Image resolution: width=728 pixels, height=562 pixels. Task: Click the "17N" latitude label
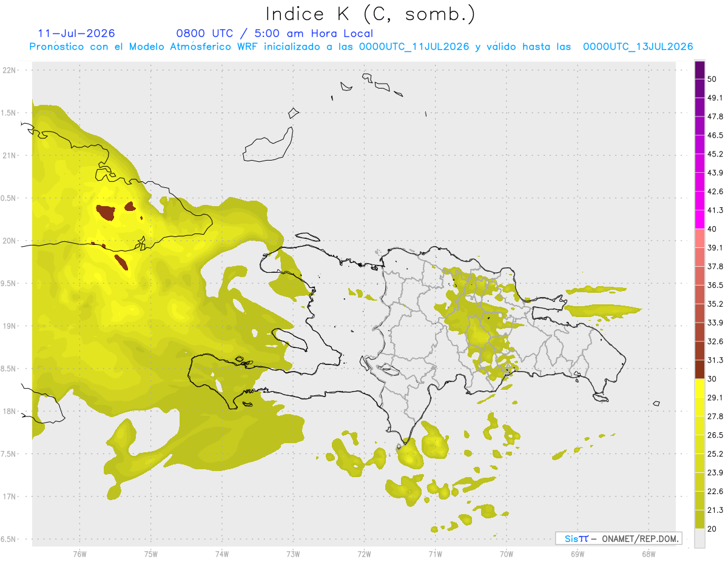coord(10,497)
